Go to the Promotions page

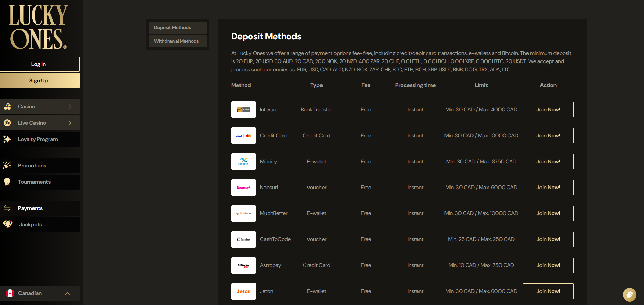[x=40, y=166]
